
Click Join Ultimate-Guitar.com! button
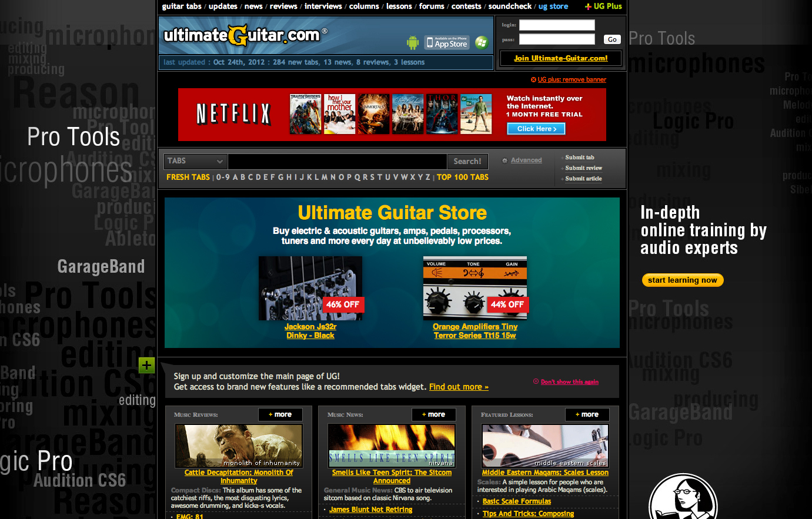pos(561,58)
